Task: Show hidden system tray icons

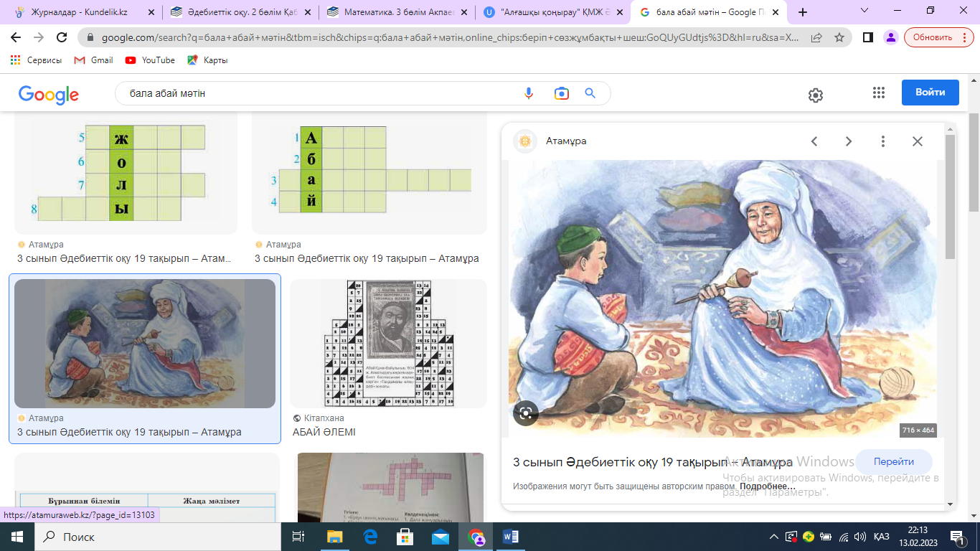Action: (x=774, y=537)
